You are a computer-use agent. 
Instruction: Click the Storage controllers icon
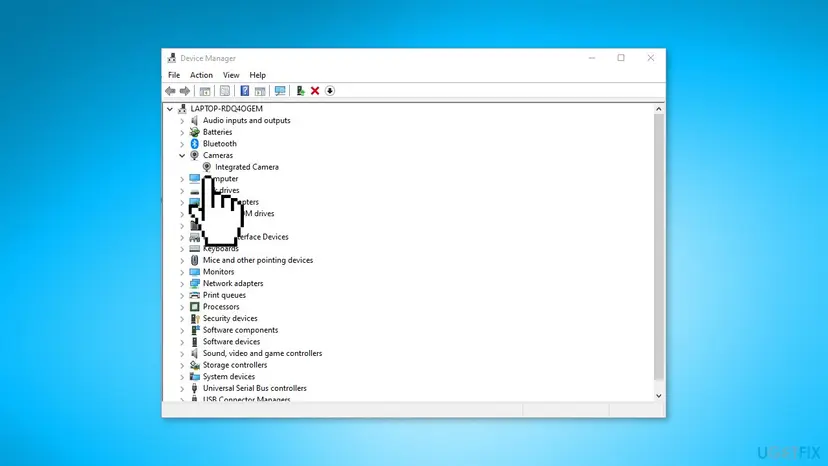[194, 365]
